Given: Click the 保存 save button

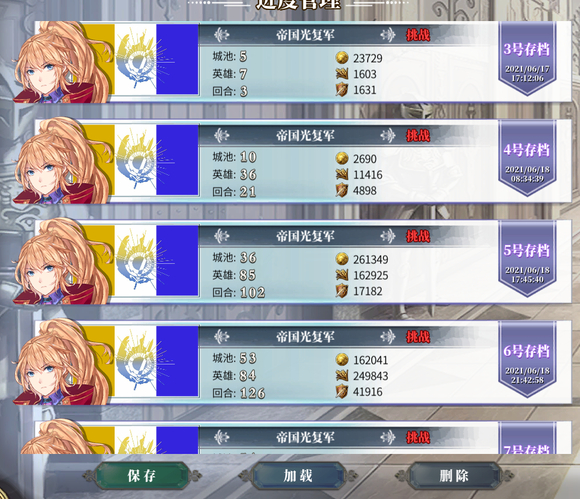Looking at the screenshot, I should click(x=142, y=476).
